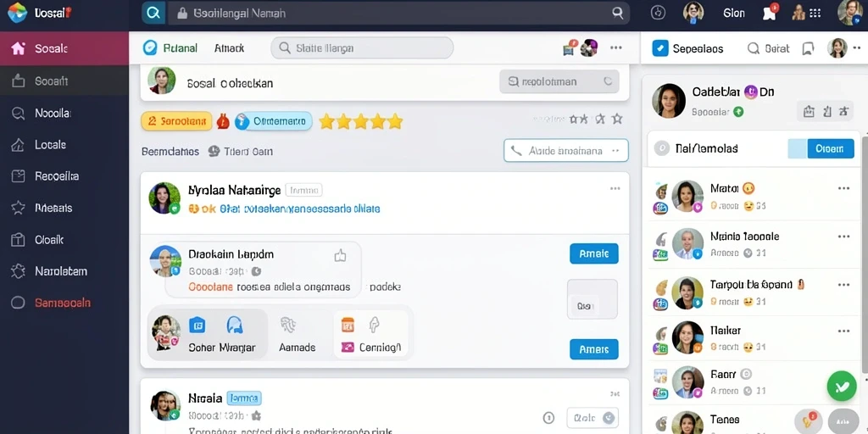Click the lower blue Amale button
Image resolution: width=868 pixels, height=434 pixels.
tap(594, 349)
